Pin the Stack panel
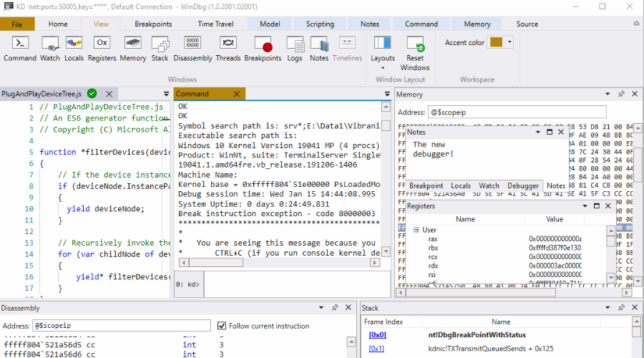 (621, 307)
